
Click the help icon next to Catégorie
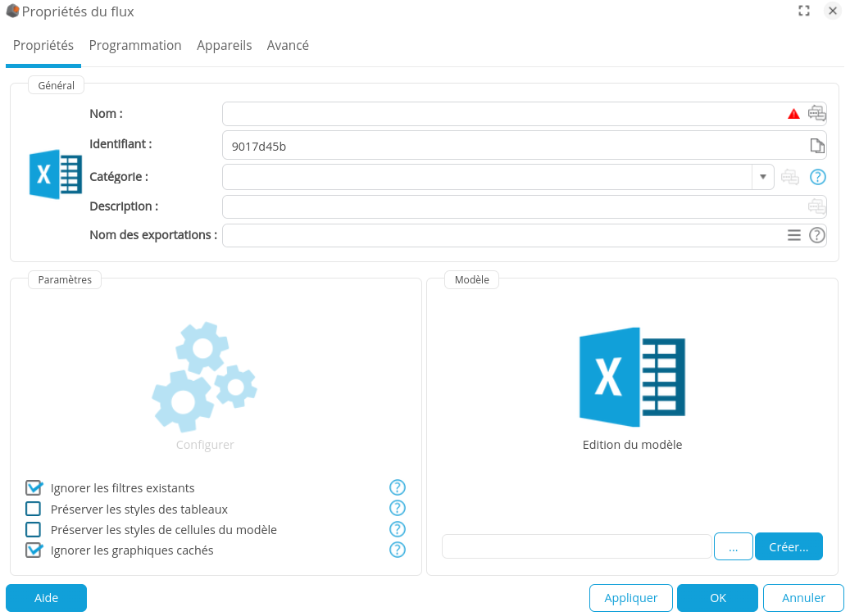817,177
